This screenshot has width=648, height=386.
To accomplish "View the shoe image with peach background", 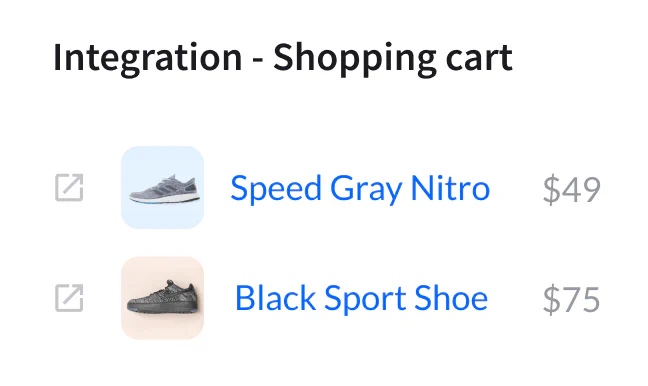I will 162,298.
